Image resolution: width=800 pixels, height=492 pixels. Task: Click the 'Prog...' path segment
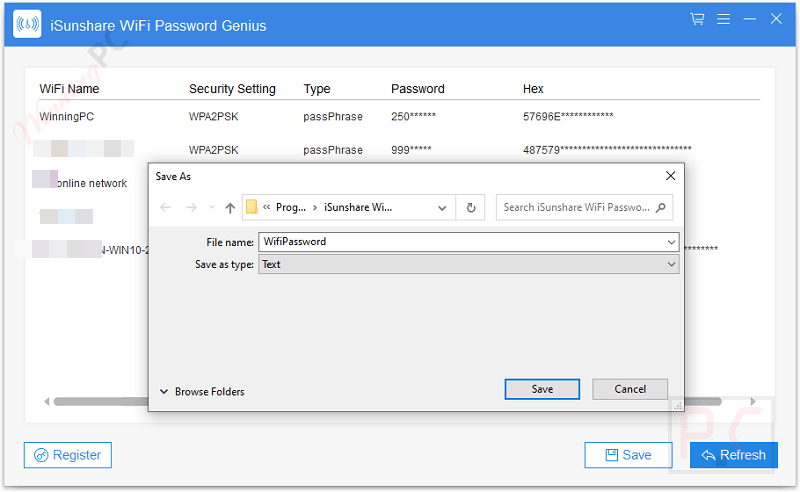click(291, 207)
